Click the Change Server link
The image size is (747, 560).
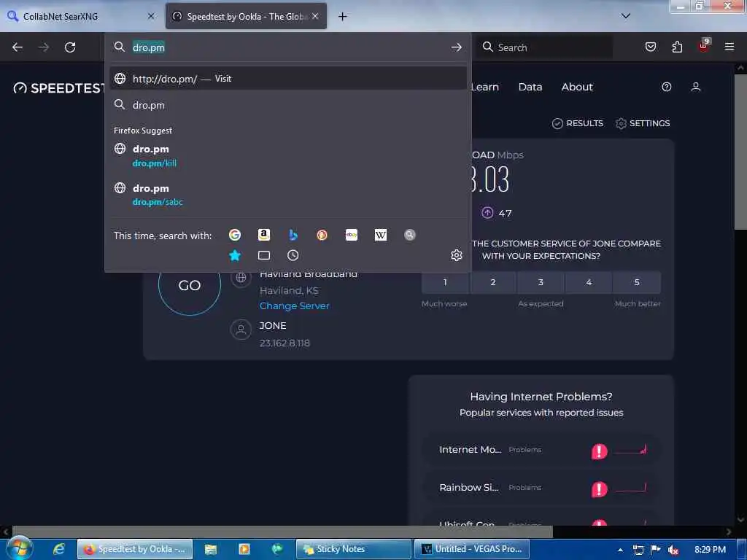coord(295,306)
